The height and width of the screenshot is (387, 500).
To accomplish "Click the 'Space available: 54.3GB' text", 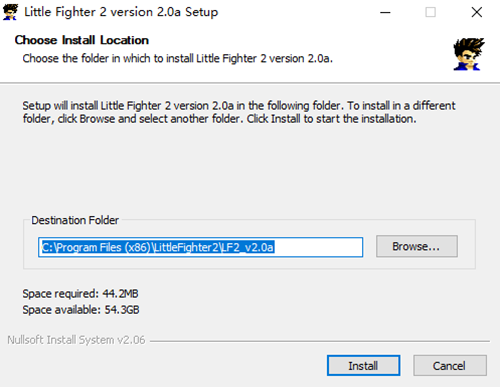I will (x=81, y=310).
